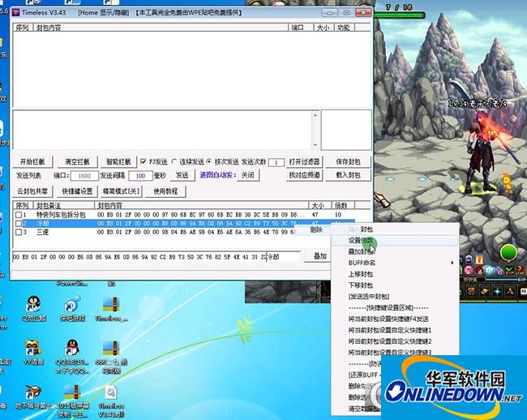Click the 云封包共享 button
The width and height of the screenshot is (527, 420).
(32, 191)
